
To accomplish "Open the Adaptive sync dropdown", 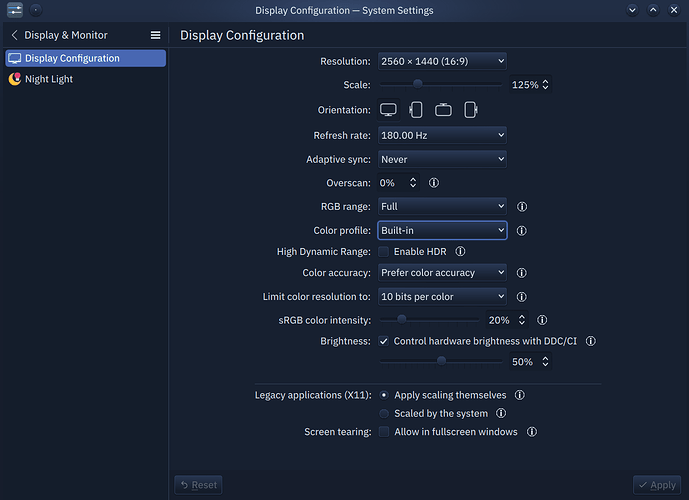I will coord(442,159).
